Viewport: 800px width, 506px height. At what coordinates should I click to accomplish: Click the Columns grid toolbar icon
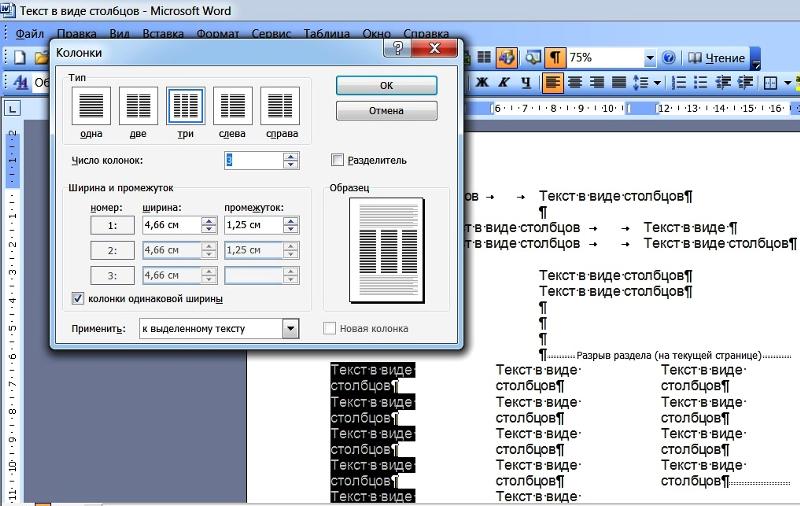[x=484, y=57]
